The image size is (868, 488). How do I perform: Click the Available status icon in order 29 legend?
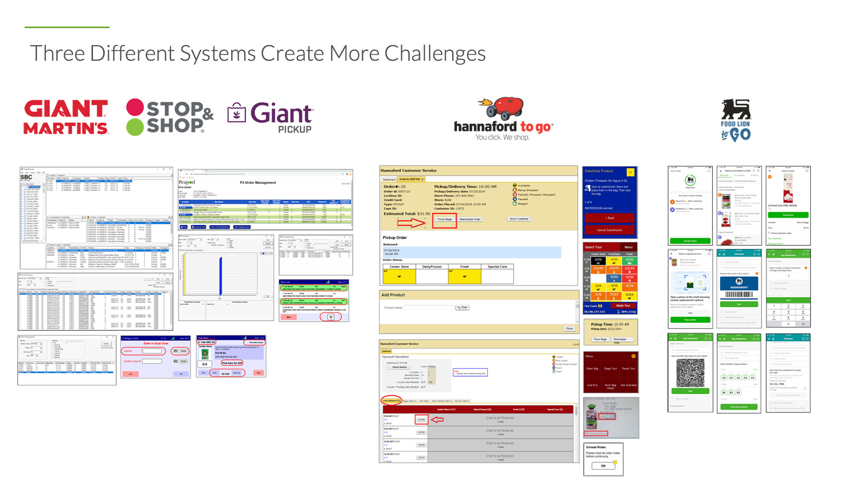pos(514,186)
